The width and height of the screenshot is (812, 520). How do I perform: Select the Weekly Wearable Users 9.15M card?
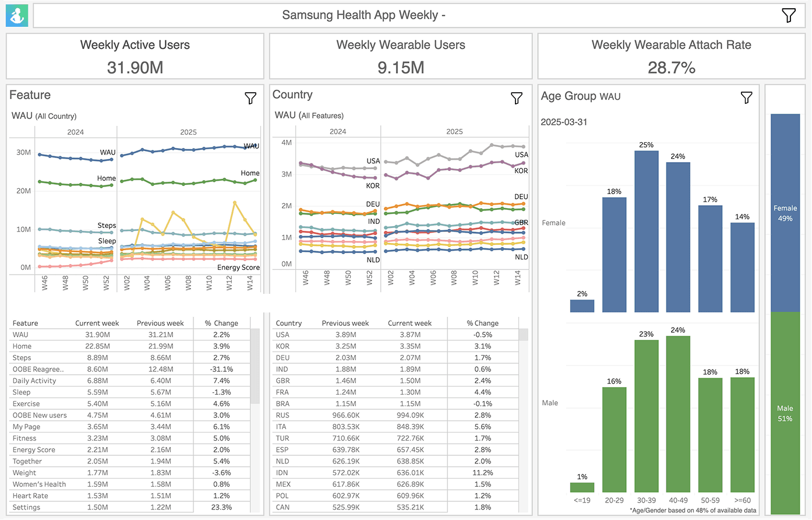point(401,57)
